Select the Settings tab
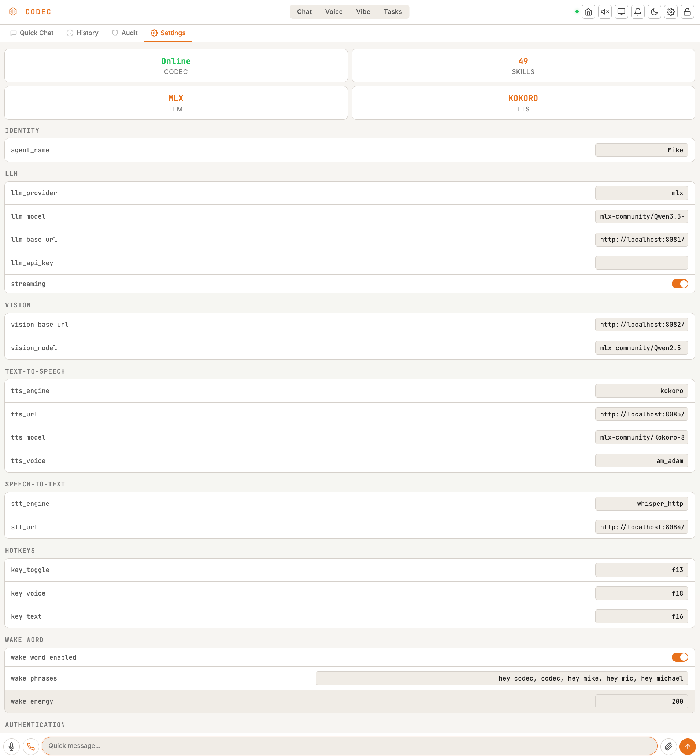Screen dimensions: 700x756 coord(168,33)
